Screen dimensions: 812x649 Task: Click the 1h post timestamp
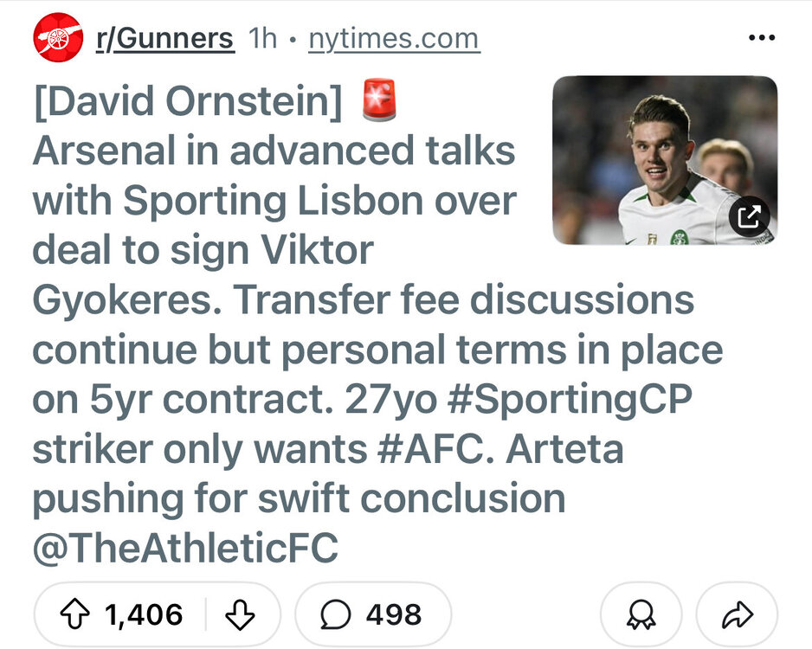pos(262,39)
